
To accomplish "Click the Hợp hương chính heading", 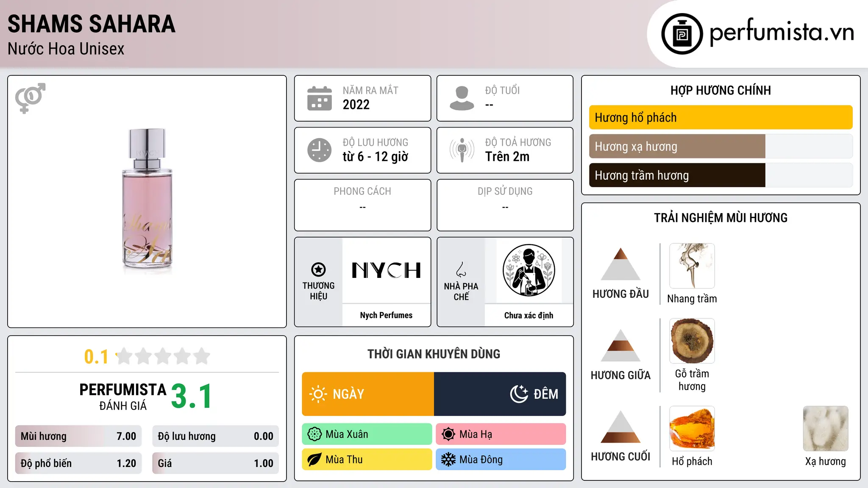I will click(x=721, y=90).
